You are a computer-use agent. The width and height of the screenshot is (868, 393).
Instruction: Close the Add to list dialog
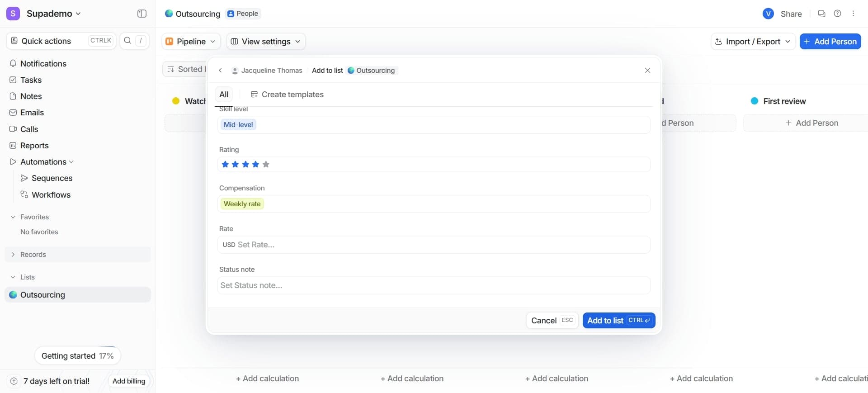(x=647, y=70)
